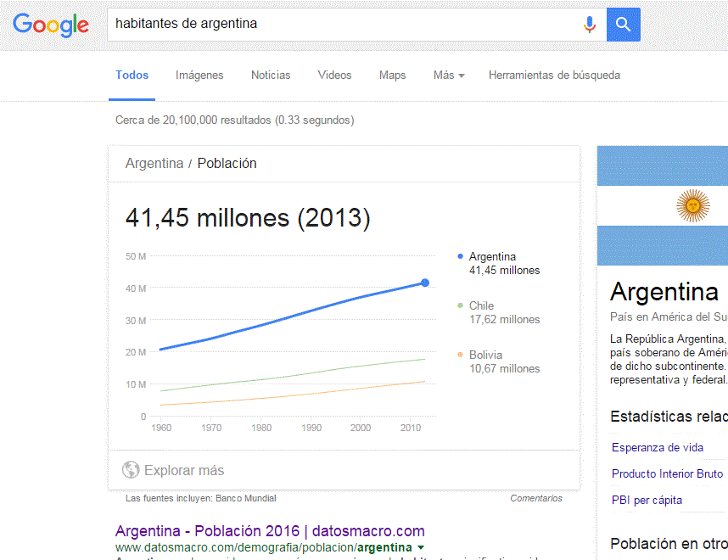Open the PBI per cápita link
The height and width of the screenshot is (560, 728).
[x=647, y=500]
